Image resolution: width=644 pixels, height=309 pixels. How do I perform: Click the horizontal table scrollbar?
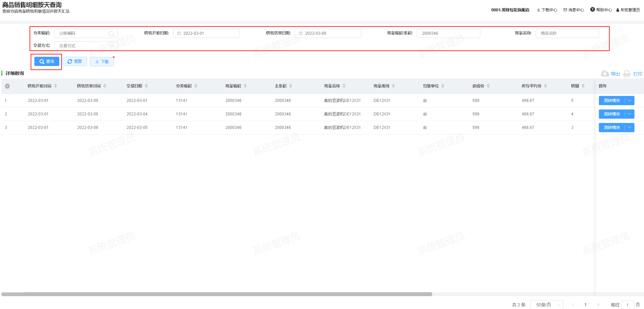(217, 294)
